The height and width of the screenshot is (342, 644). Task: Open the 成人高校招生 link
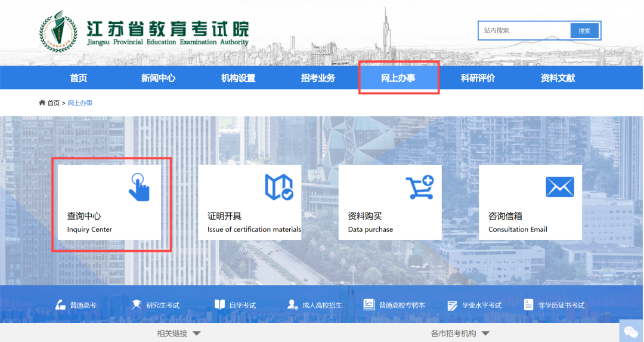pyautogui.click(x=322, y=305)
